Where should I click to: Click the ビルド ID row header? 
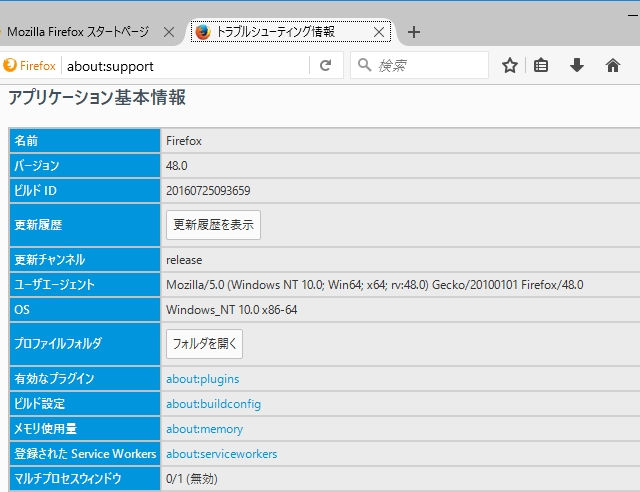coord(85,191)
